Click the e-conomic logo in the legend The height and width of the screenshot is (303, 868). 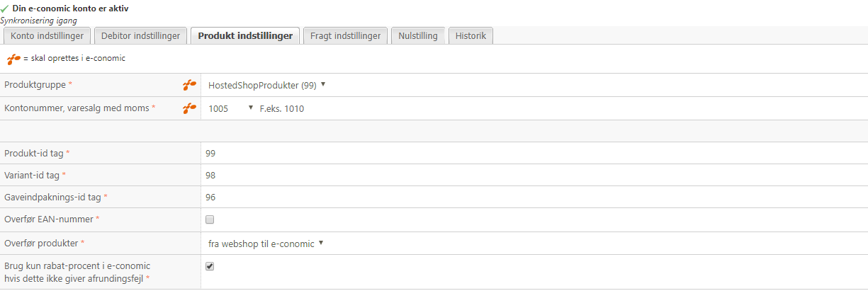[13, 59]
